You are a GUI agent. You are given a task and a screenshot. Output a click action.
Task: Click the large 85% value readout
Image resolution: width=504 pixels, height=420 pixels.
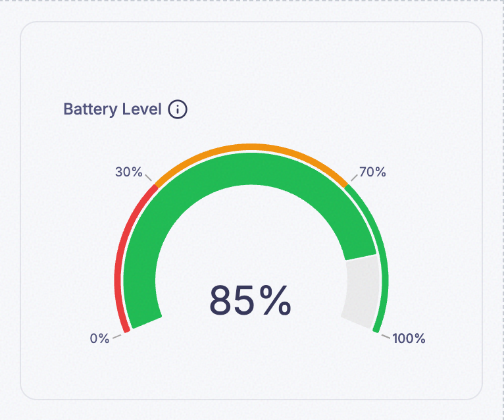(x=251, y=301)
